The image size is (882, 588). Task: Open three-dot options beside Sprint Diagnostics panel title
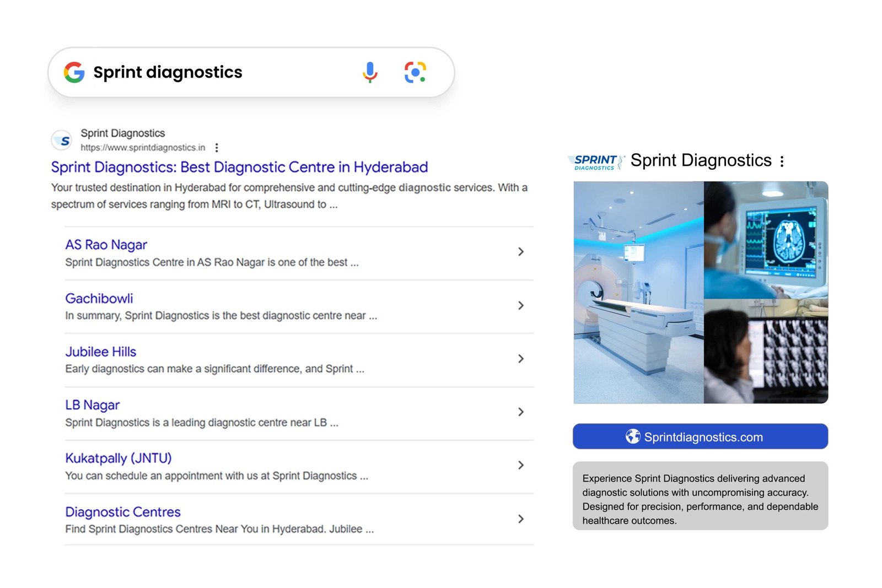(782, 161)
